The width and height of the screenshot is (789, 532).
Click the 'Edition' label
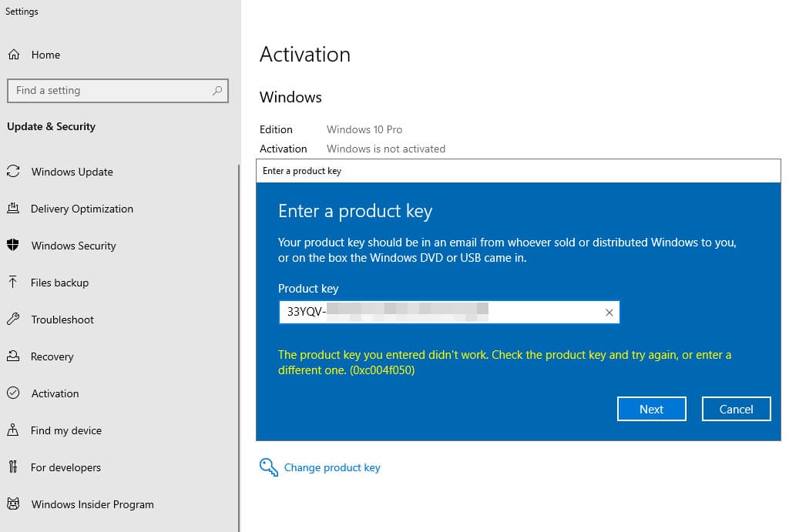pos(276,129)
